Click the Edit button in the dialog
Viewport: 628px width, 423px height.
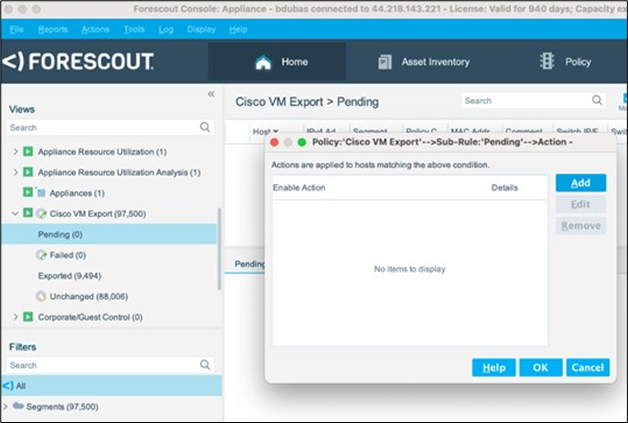coord(580,204)
